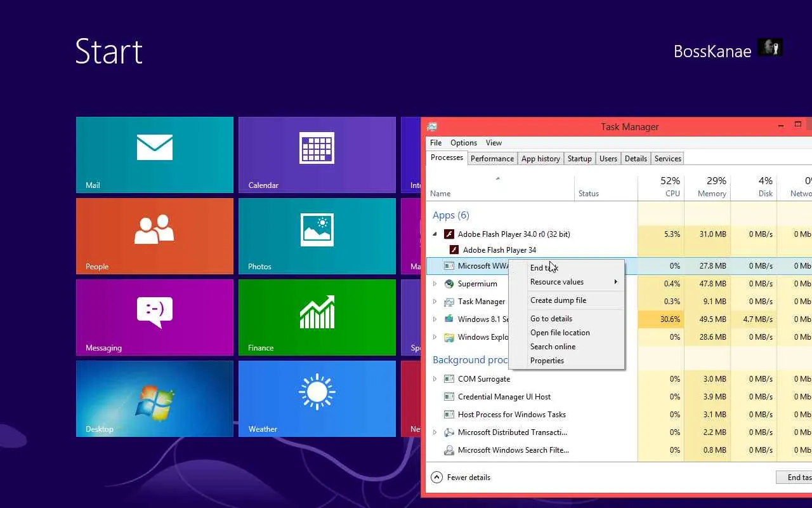Open the View menu
812x508 pixels.
pyautogui.click(x=494, y=143)
